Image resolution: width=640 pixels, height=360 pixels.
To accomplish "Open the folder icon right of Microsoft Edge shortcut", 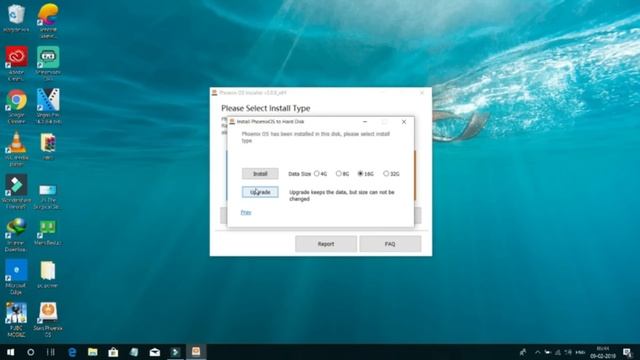I will 48,274.
